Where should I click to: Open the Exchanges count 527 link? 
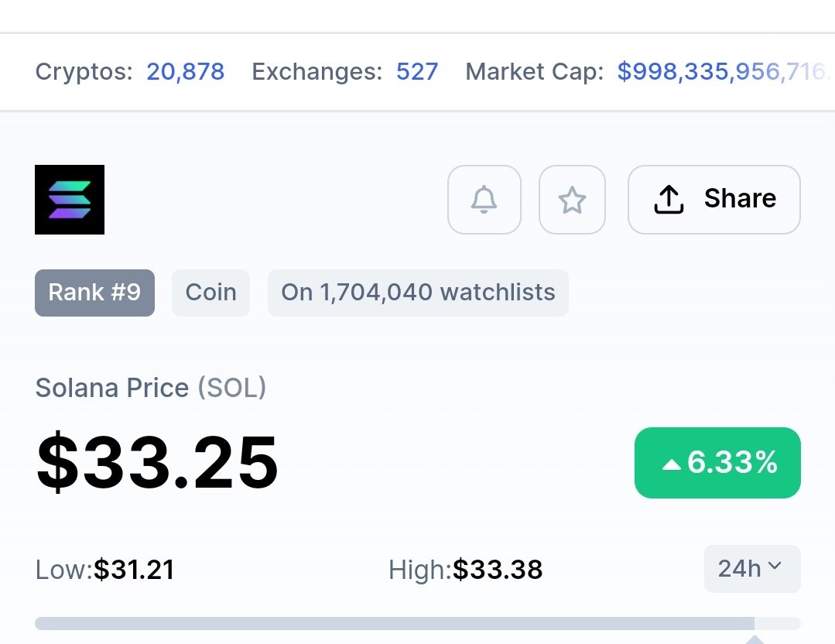pos(417,71)
